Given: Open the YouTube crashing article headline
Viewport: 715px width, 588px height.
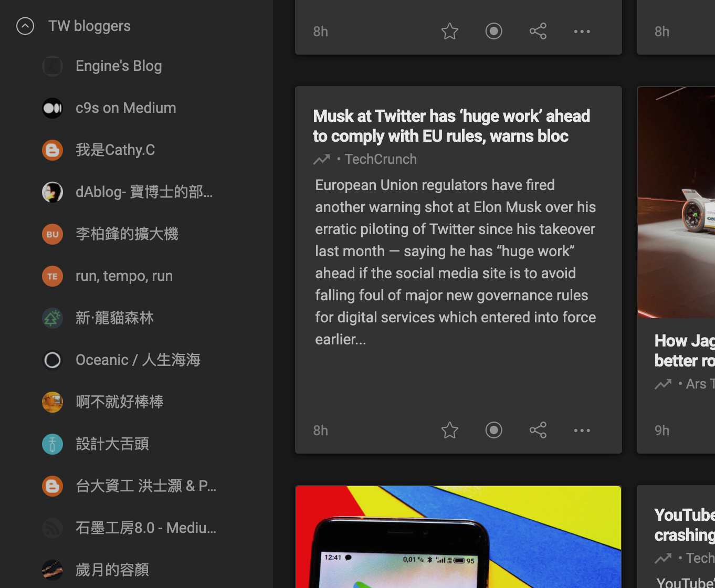Looking at the screenshot, I should pyautogui.click(x=685, y=525).
